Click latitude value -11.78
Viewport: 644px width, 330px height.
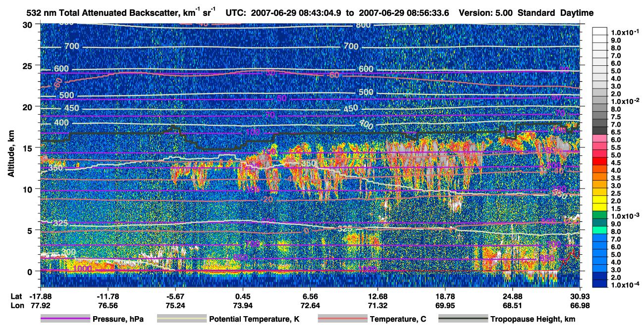tap(107, 296)
